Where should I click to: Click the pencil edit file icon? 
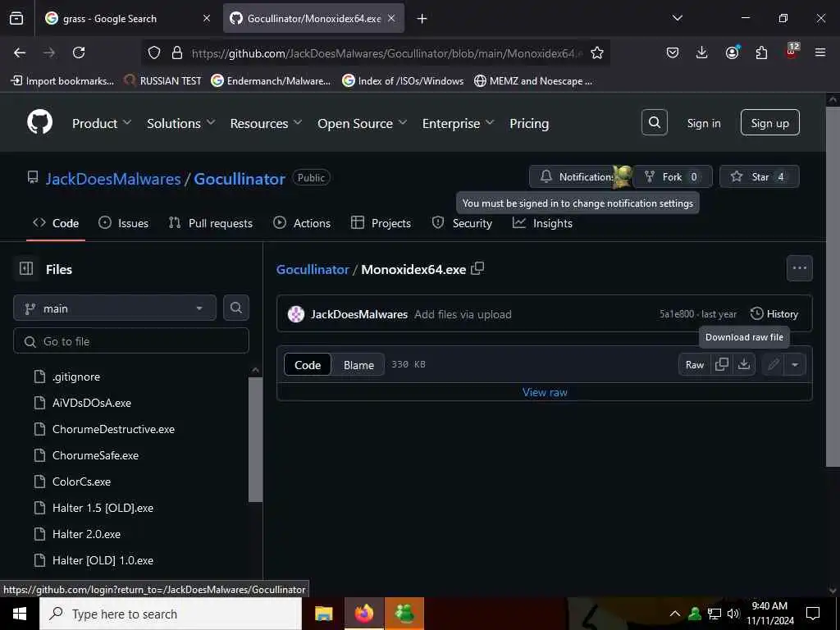(773, 364)
